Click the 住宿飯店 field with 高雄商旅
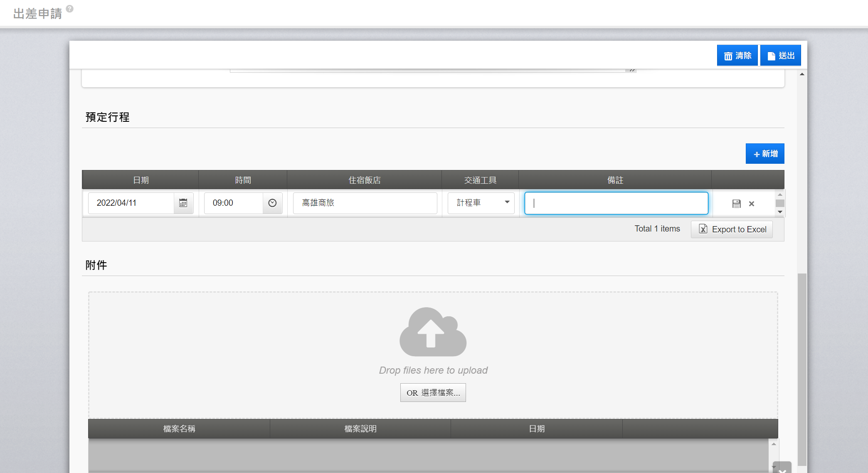868x473 pixels. coord(365,203)
